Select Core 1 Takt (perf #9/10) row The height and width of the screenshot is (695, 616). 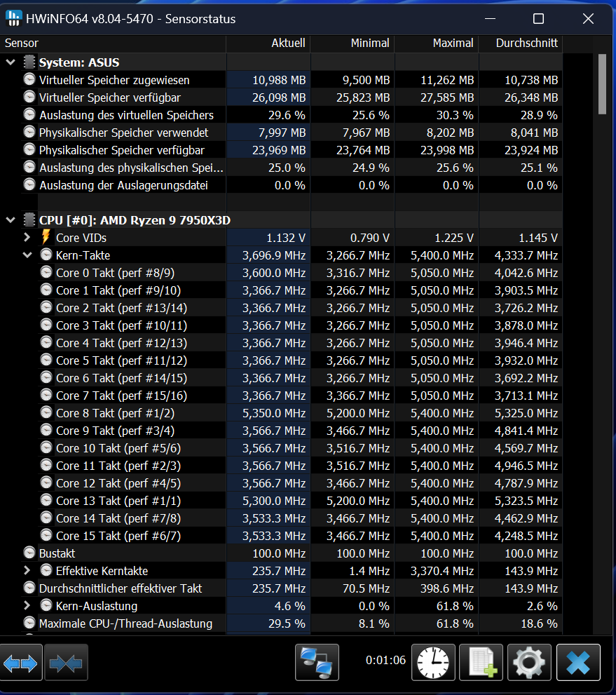[x=300, y=290]
